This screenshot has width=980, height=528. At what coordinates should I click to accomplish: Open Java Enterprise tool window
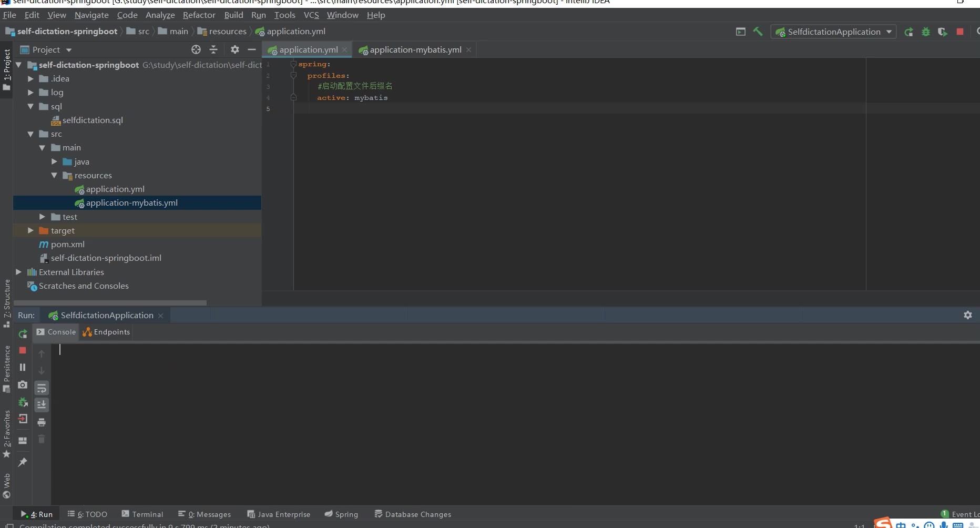[x=279, y=514]
